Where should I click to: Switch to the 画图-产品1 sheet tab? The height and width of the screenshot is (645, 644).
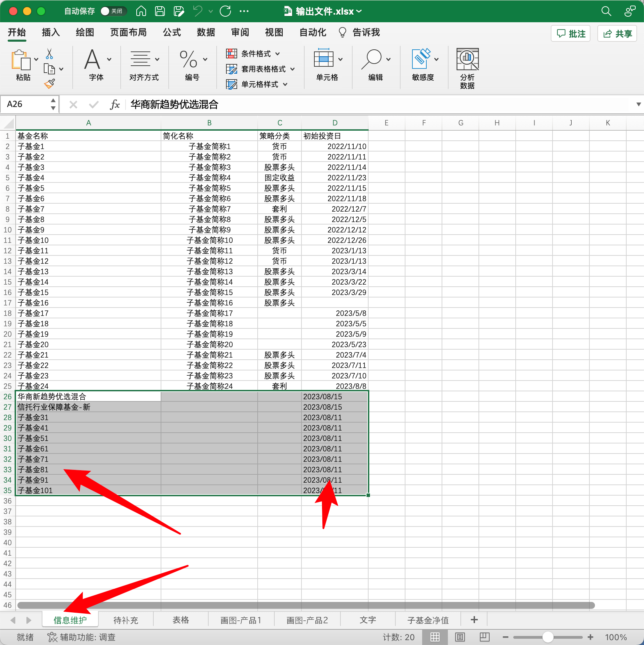[241, 620]
